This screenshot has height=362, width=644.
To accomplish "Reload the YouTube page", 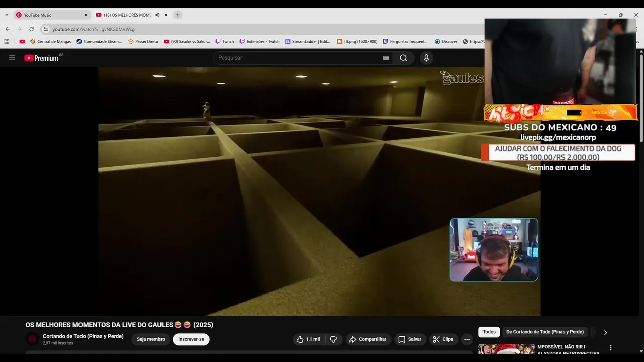I will pos(31,29).
